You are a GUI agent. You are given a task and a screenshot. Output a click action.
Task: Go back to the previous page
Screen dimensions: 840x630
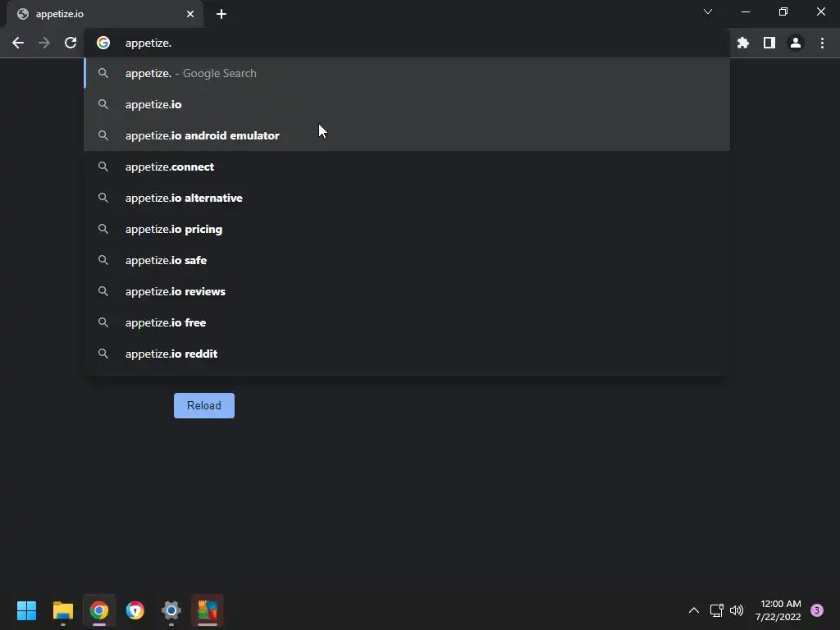click(x=18, y=43)
